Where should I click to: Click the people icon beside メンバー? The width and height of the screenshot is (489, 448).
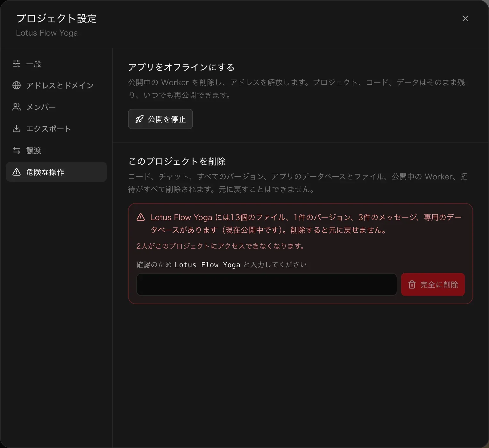point(17,107)
